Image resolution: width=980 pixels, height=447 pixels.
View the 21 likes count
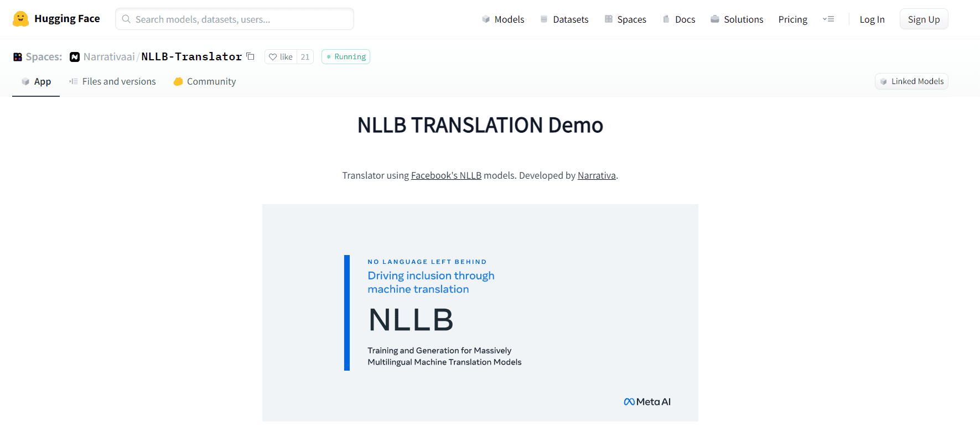[305, 57]
